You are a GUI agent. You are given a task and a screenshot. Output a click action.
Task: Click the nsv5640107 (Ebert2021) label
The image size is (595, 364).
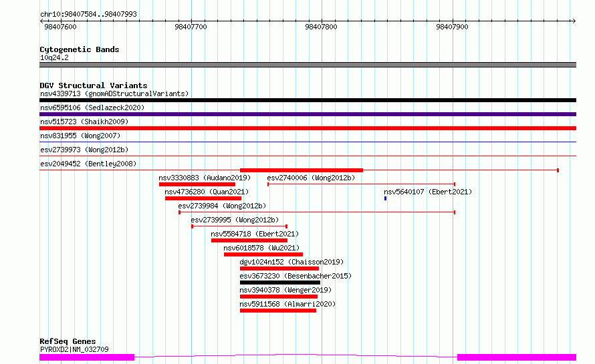click(x=428, y=192)
